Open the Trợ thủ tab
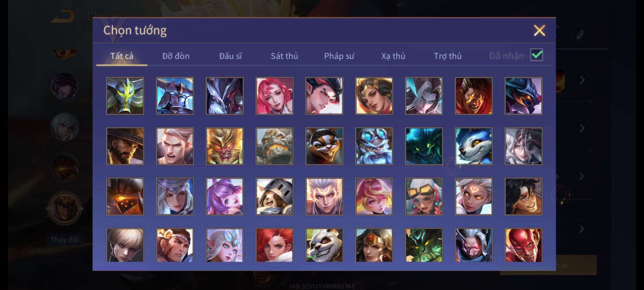The width and height of the screenshot is (644, 290). [448, 56]
